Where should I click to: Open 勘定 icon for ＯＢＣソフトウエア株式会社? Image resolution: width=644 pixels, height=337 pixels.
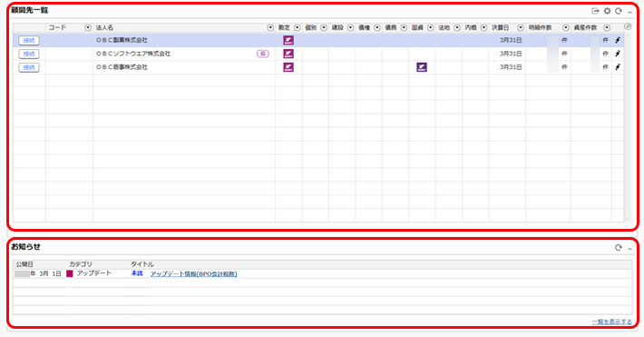click(288, 54)
